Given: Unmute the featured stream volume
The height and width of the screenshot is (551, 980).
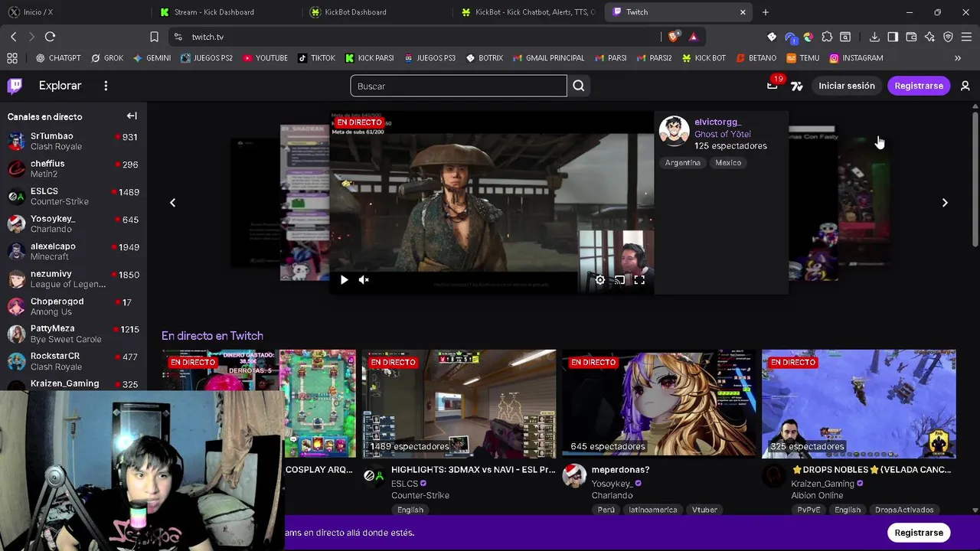Looking at the screenshot, I should coord(364,280).
